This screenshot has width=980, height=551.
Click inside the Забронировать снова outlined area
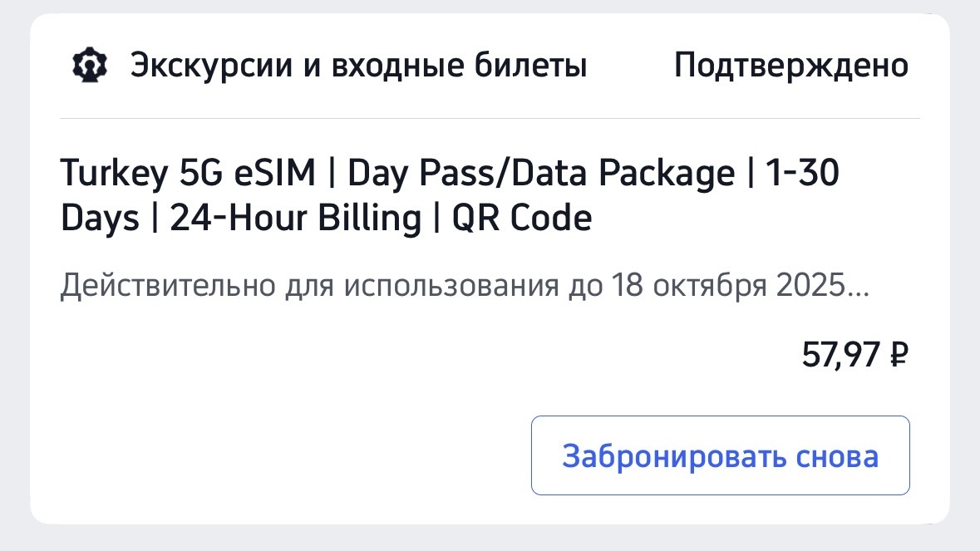coord(720,455)
